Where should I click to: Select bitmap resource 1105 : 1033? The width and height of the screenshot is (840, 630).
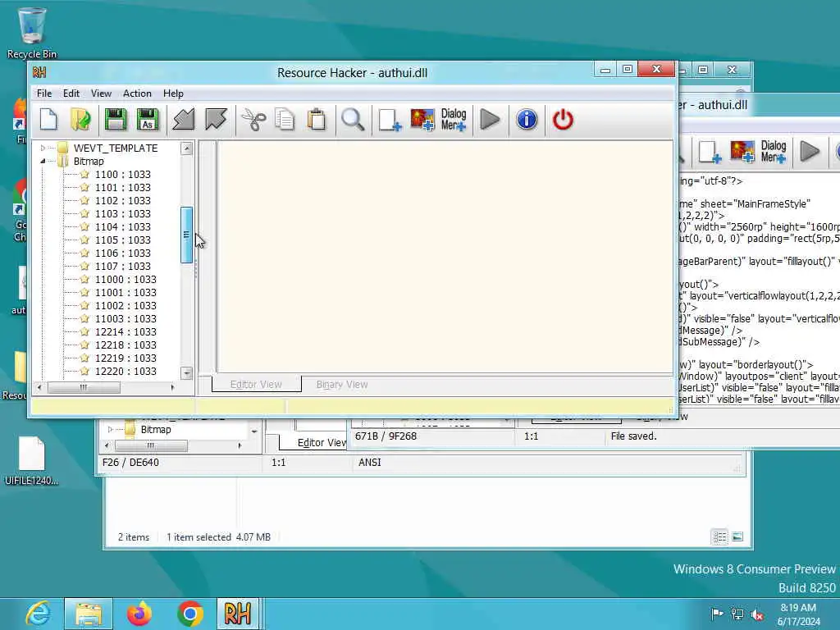point(123,240)
